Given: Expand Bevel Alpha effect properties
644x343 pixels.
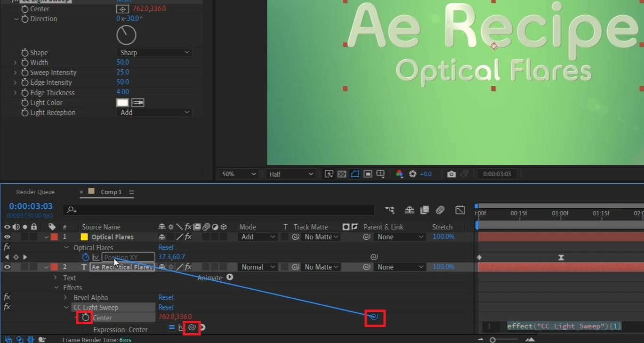Looking at the screenshot, I should (65, 297).
